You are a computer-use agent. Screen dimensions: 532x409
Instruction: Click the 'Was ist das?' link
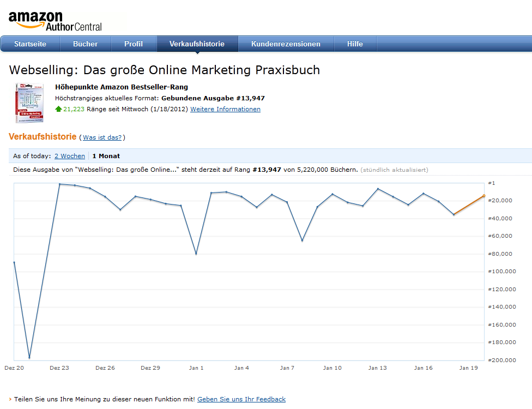point(102,137)
